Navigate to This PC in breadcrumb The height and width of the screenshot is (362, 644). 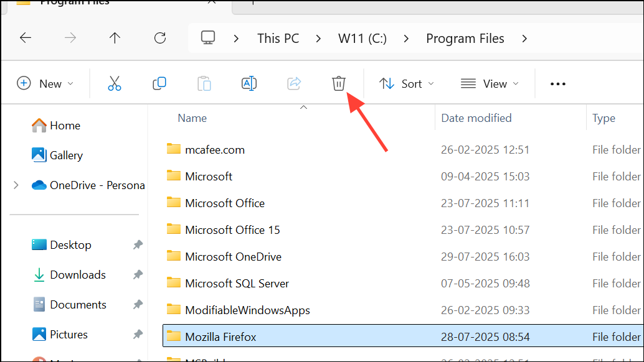point(278,39)
